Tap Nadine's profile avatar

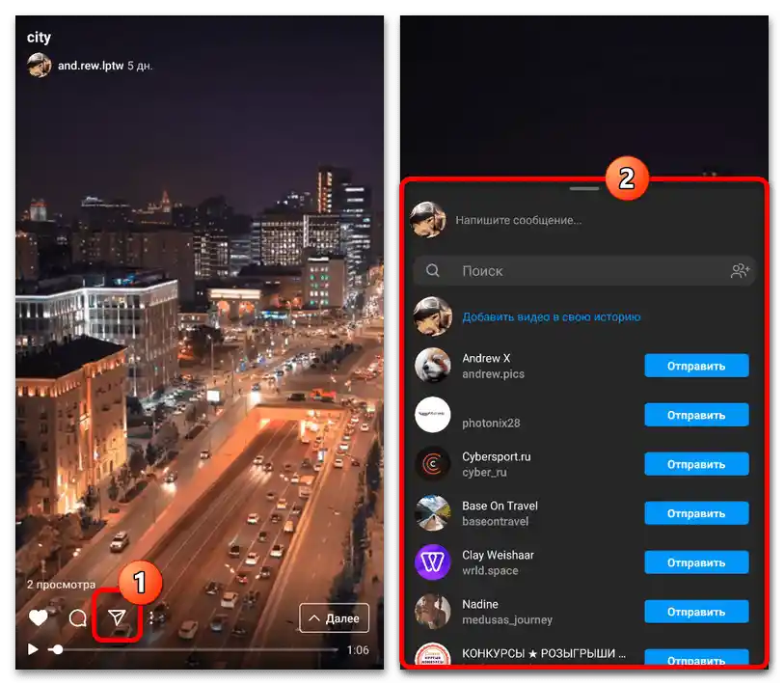(432, 612)
